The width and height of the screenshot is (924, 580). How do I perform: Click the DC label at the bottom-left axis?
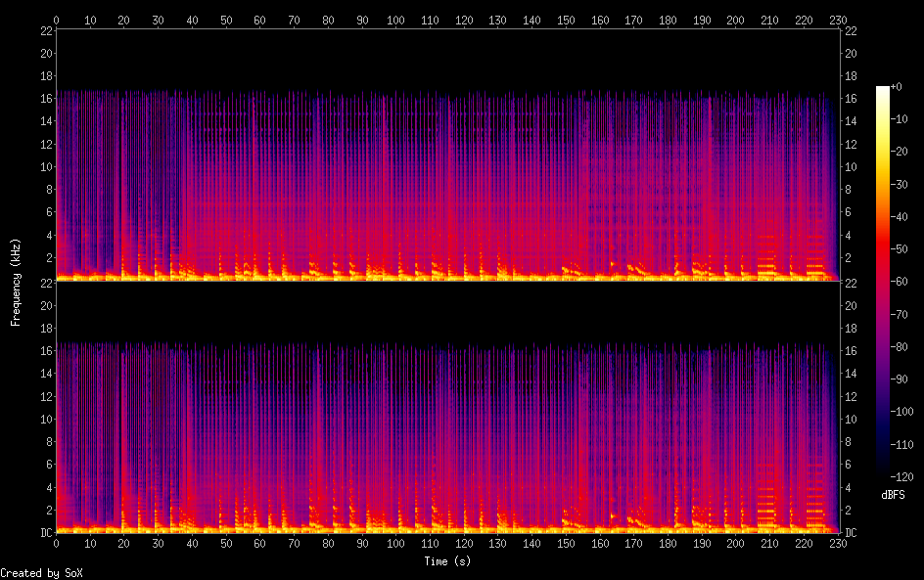[x=45, y=532]
